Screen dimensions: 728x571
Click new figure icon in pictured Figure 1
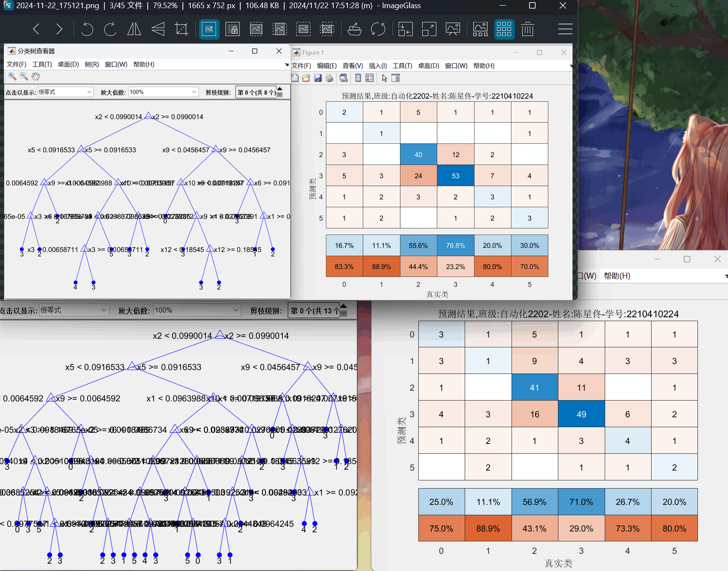[295, 78]
